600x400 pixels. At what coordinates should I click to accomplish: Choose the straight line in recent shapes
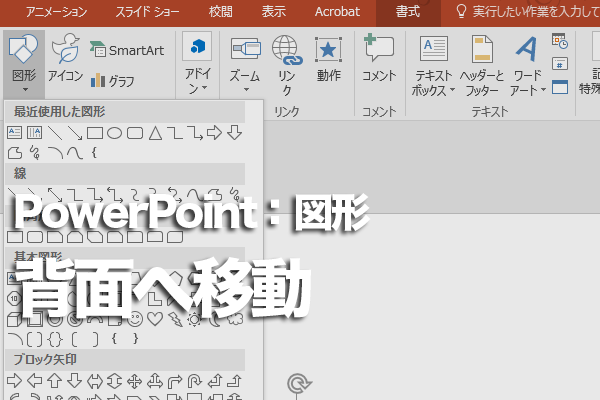click(x=55, y=133)
